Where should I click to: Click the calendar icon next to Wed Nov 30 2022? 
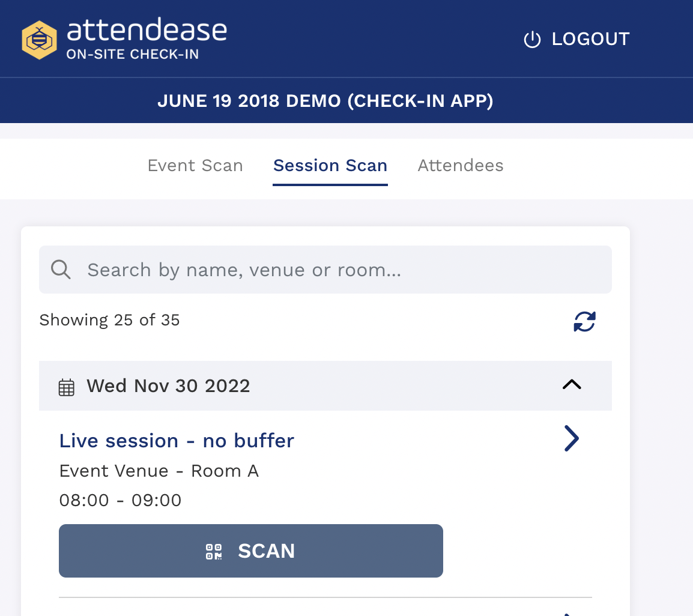click(66, 386)
